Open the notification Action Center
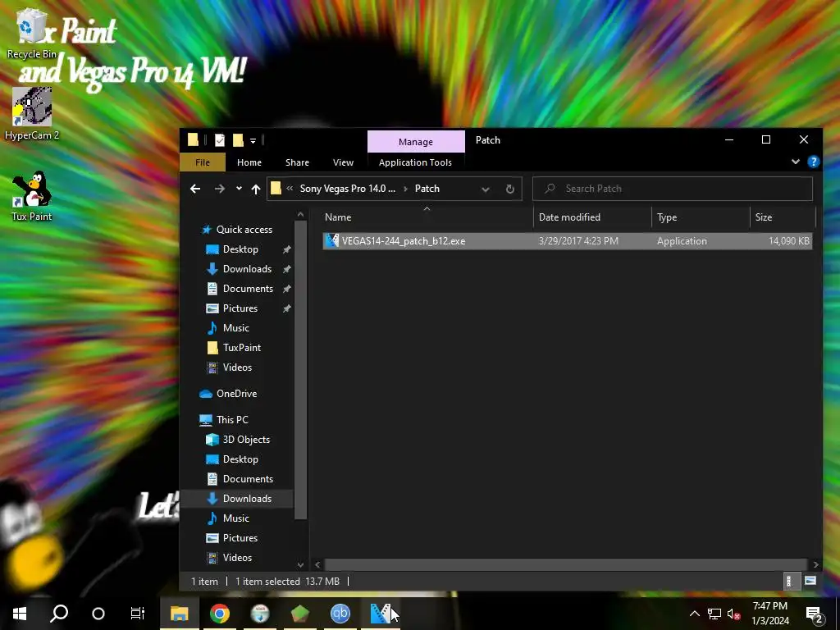 815,615
